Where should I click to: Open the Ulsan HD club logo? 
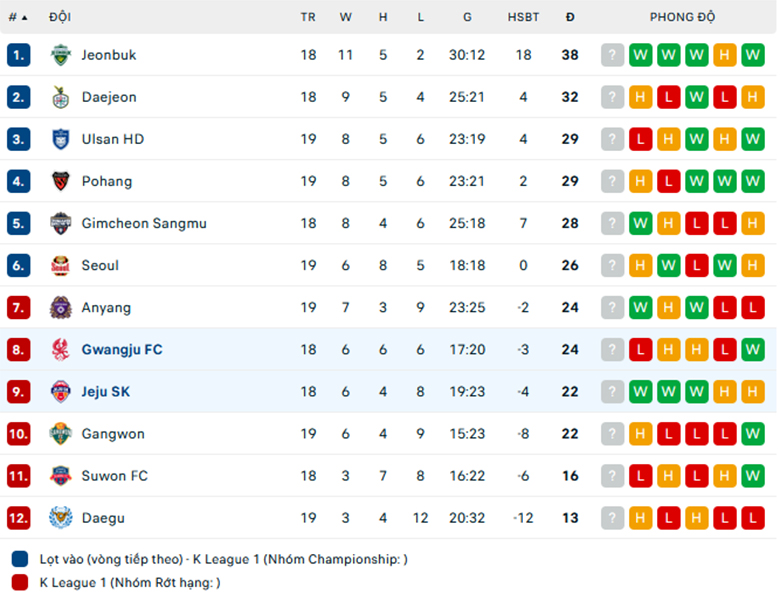61,139
